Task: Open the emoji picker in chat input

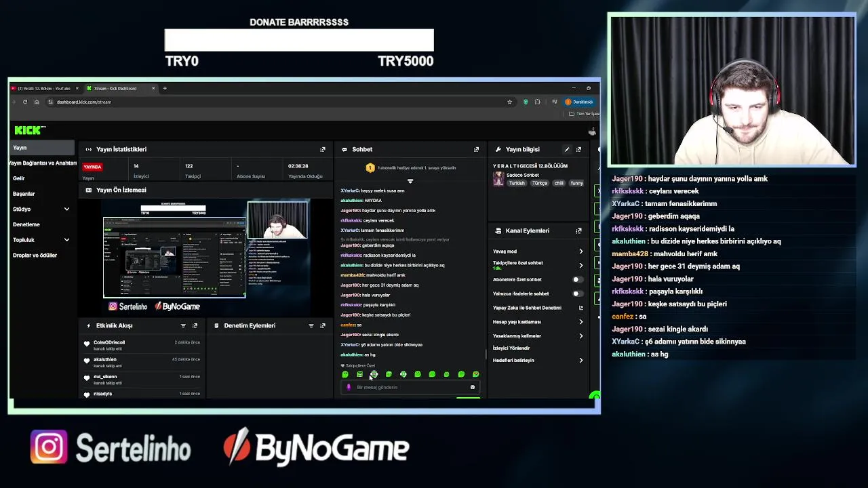Action: (x=473, y=387)
